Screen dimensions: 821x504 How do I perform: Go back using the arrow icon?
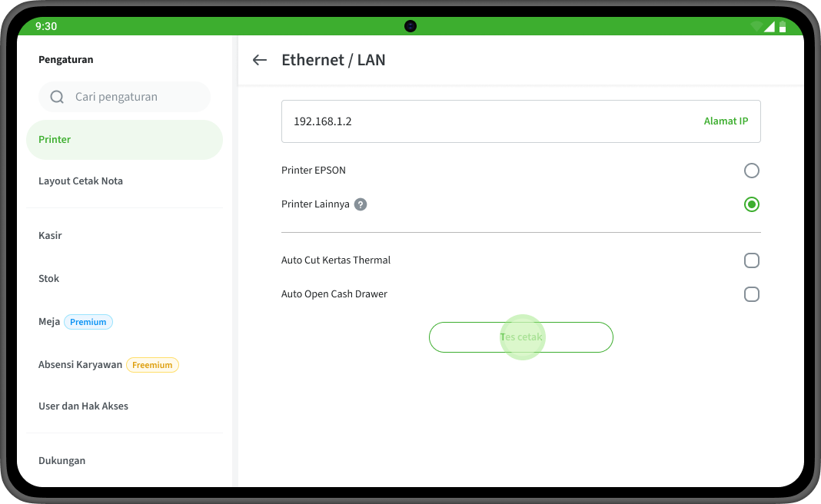(x=260, y=60)
